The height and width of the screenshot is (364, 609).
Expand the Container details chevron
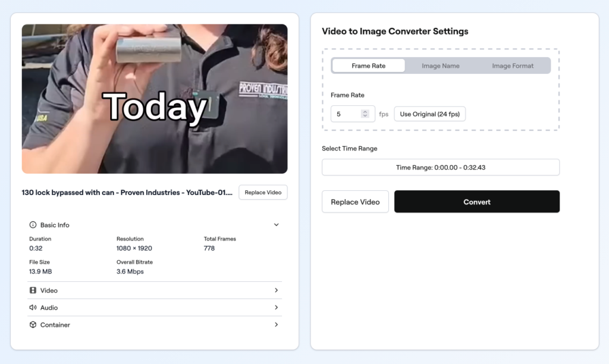point(276,325)
